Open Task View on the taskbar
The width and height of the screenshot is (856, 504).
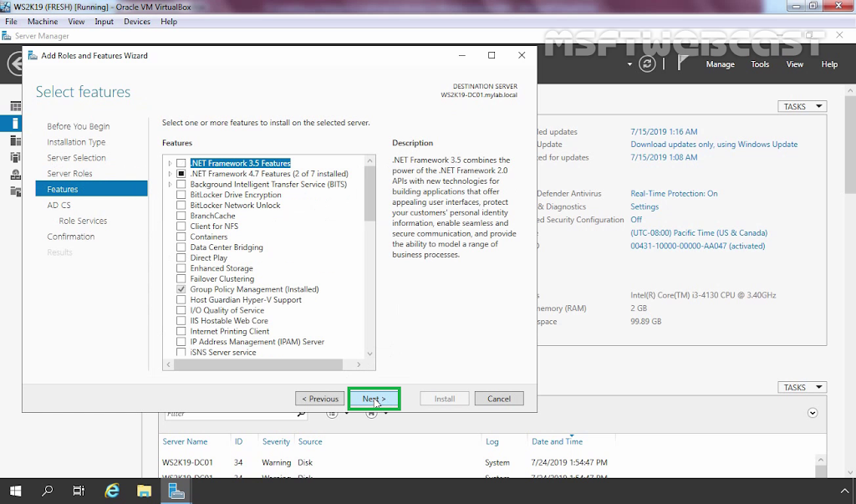79,491
